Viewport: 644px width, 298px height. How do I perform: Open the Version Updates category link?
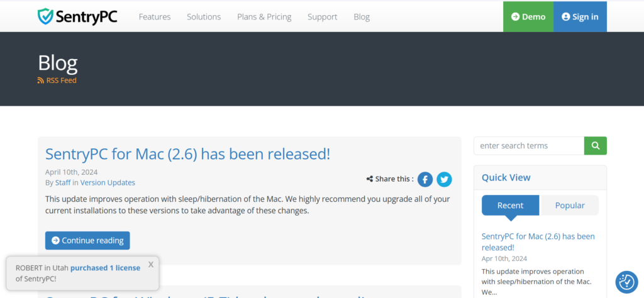108,183
